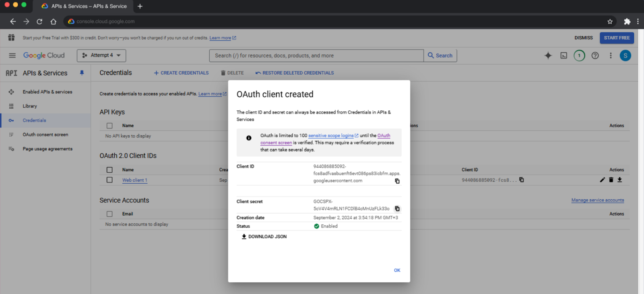
Task: Click the 'Enabled' status text
Action: click(329, 226)
